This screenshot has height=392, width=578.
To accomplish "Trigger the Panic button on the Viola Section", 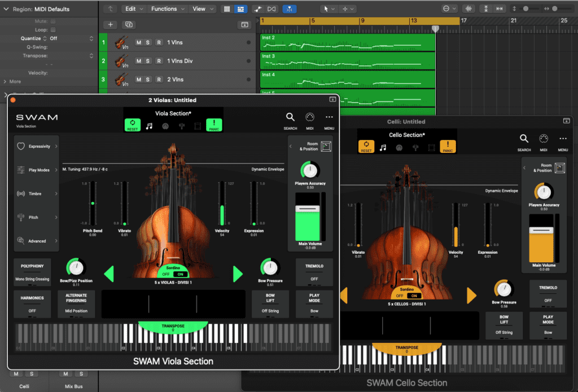I will coord(213,124).
